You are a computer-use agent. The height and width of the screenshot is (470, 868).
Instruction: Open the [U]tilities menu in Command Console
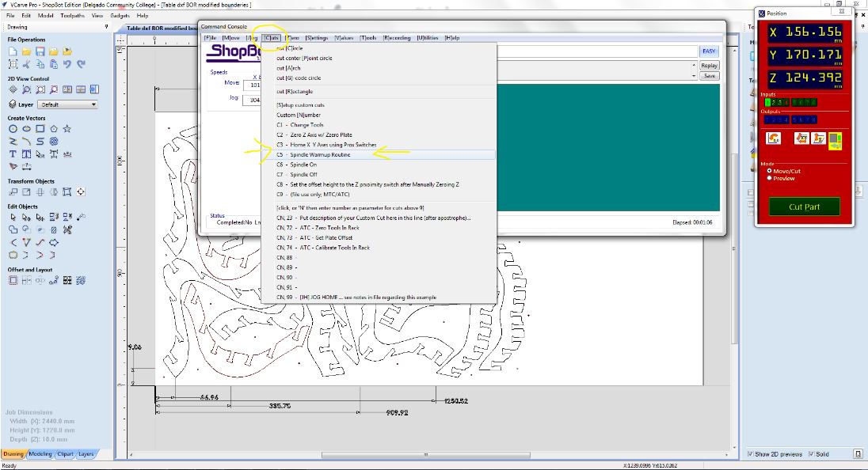coord(428,38)
